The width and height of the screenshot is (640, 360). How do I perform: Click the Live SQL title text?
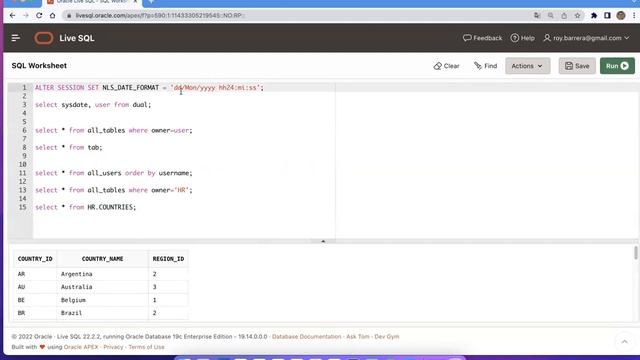click(77, 38)
